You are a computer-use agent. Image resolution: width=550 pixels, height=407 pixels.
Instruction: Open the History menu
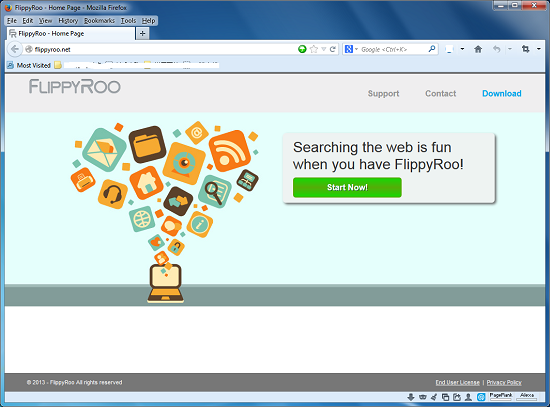pos(68,21)
